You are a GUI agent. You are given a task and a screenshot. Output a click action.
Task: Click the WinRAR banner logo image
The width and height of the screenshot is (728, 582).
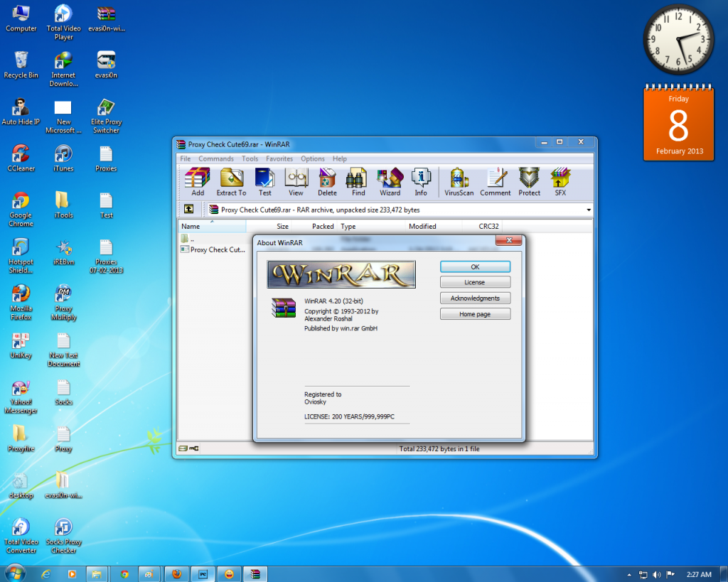point(341,274)
